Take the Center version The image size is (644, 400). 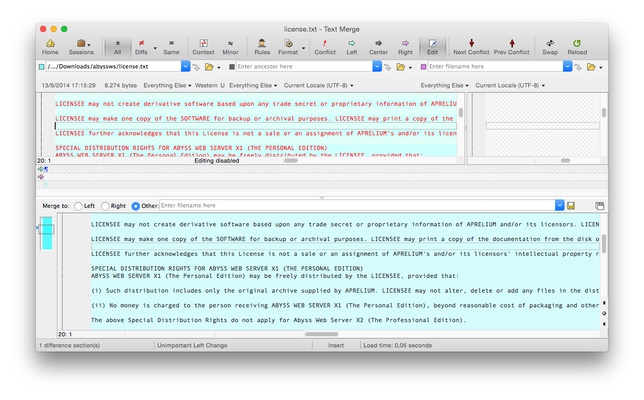coord(378,47)
